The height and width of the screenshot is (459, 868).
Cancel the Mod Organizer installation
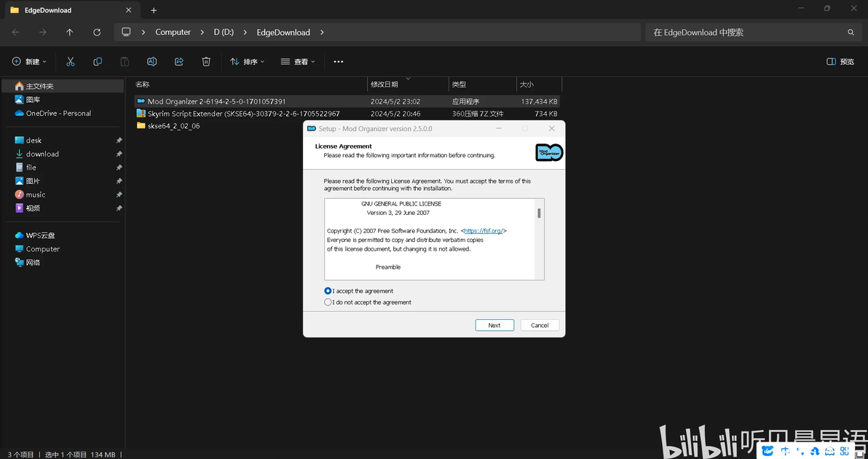[x=540, y=325]
